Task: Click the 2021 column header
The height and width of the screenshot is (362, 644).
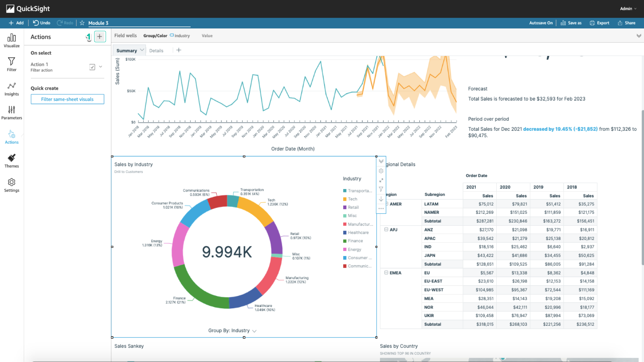Action: pos(480,187)
